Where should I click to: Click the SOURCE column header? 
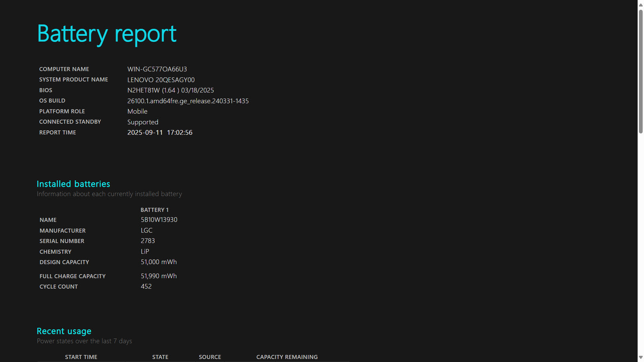click(x=210, y=357)
